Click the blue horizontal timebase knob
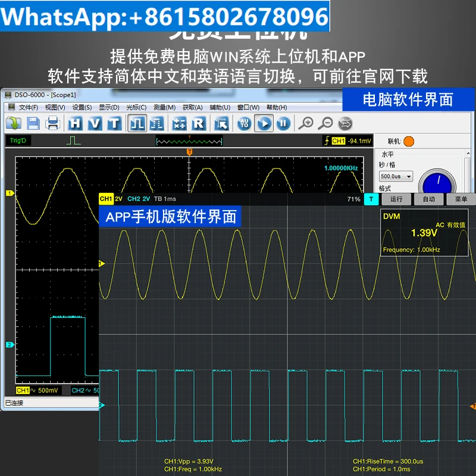Viewport: 476px width, 476px height. pyautogui.click(x=437, y=181)
